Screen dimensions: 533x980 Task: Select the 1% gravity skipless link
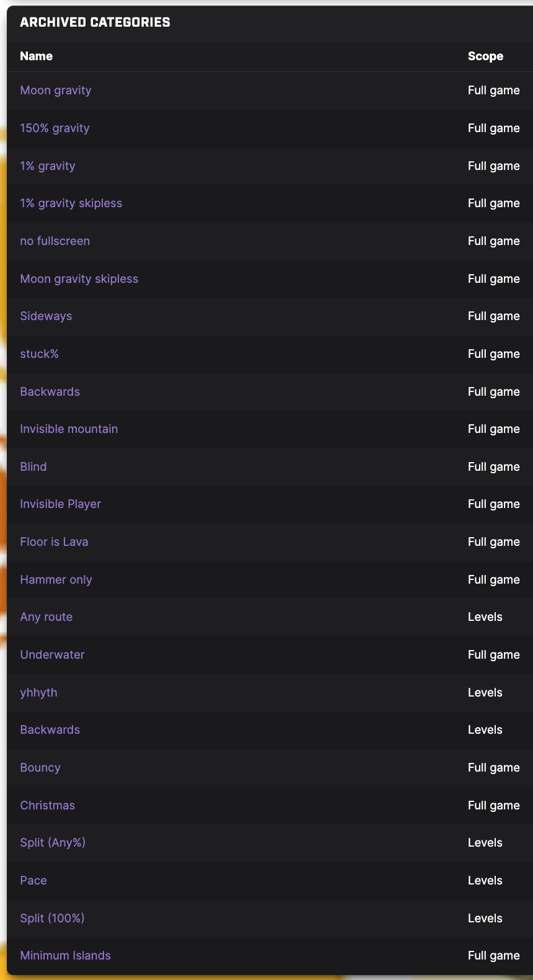click(x=71, y=203)
